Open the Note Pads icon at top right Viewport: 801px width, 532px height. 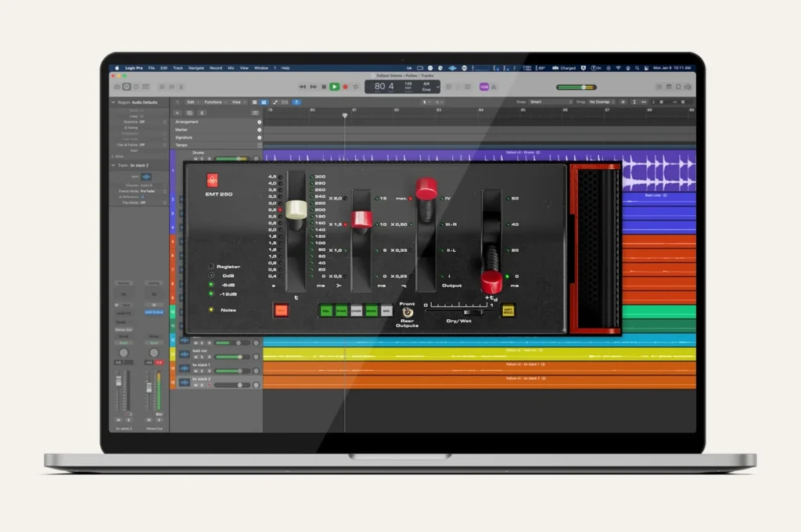point(669,87)
